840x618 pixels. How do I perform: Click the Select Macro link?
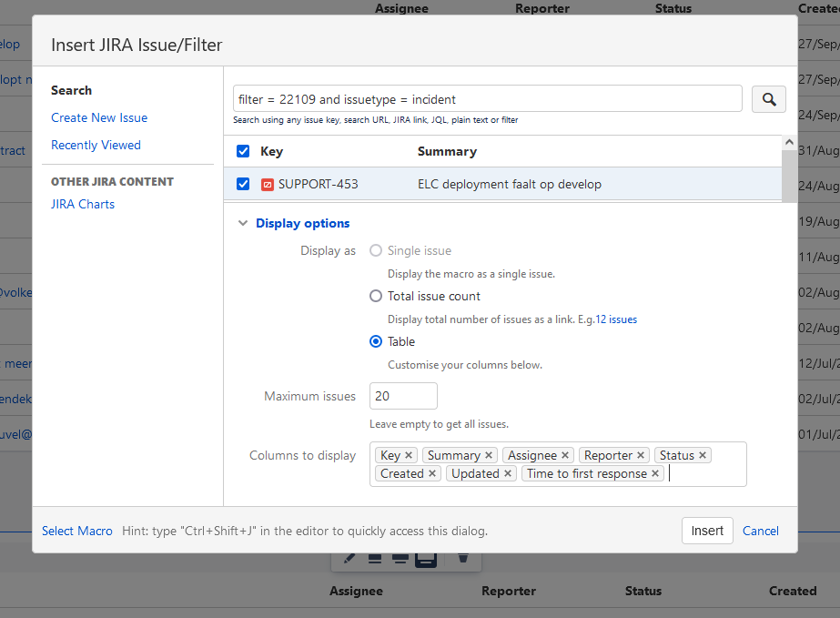tap(77, 531)
